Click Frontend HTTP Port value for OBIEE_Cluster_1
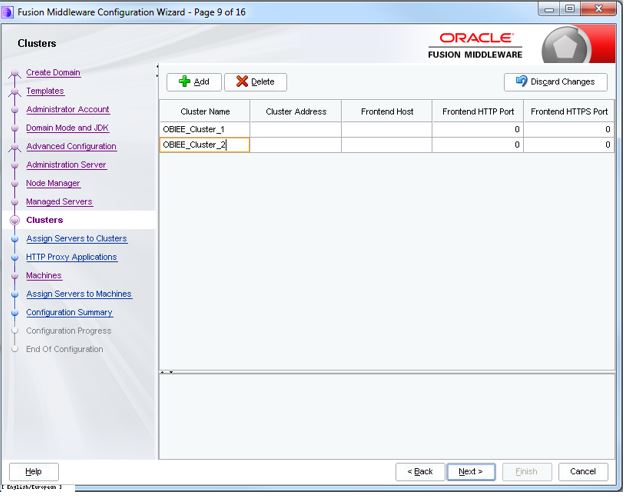631x496 pixels. pyautogui.click(x=478, y=130)
